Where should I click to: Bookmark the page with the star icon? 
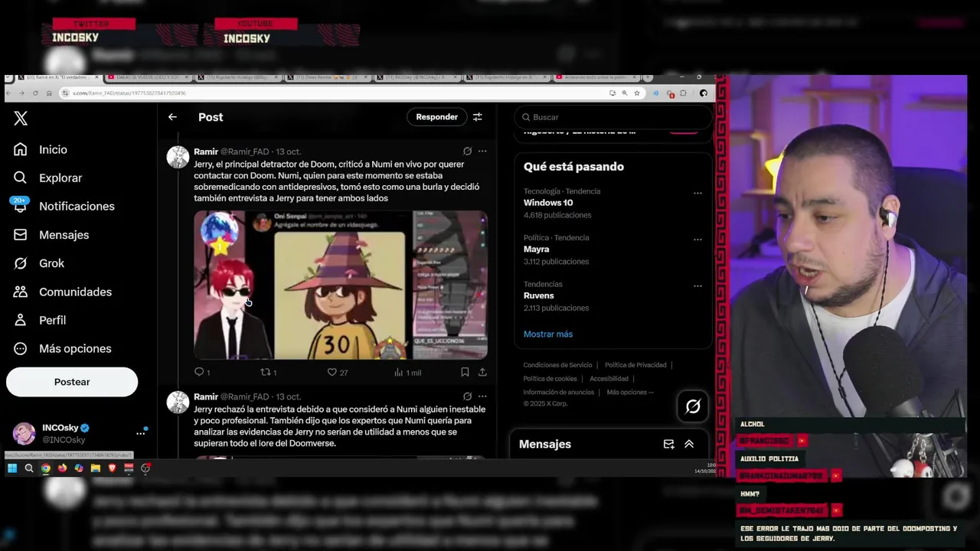click(636, 93)
